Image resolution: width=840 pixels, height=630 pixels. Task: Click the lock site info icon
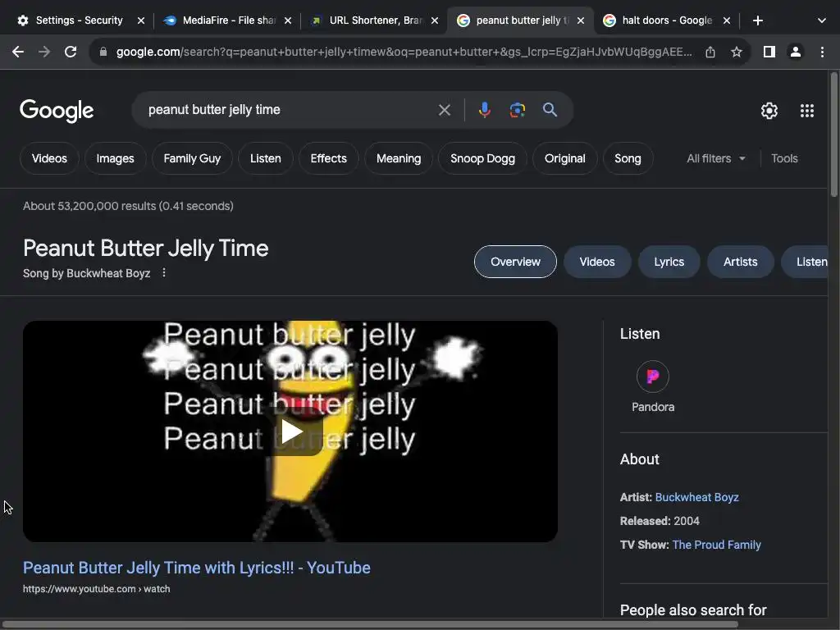click(103, 52)
